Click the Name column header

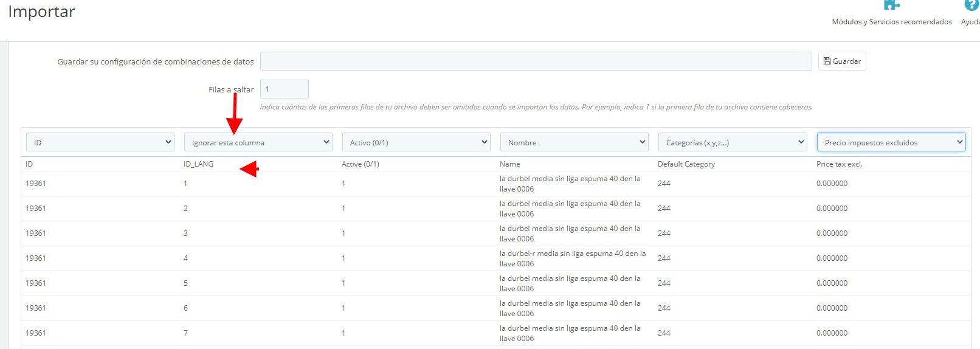[510, 164]
